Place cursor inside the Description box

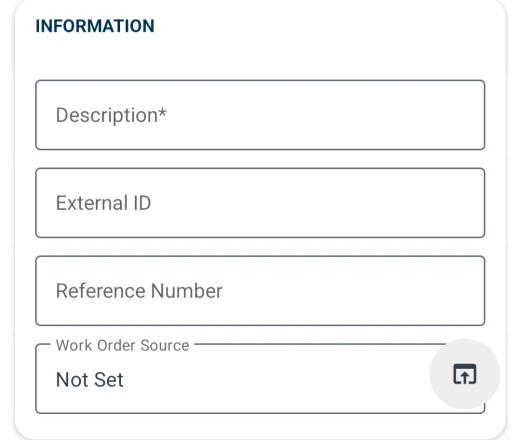pos(260,115)
